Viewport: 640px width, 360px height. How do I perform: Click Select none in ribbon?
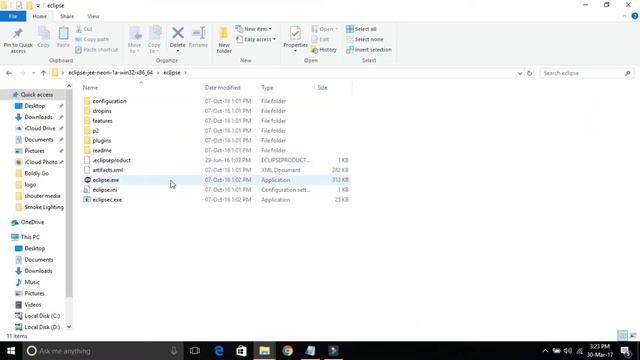[364, 39]
